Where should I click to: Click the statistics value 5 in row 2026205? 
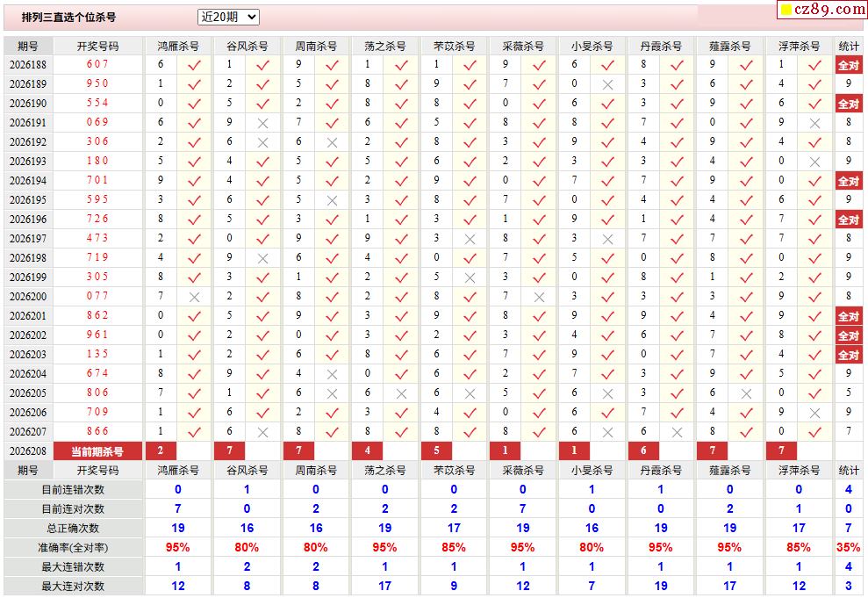coord(849,393)
